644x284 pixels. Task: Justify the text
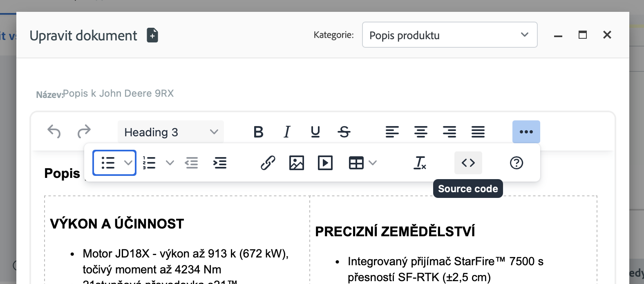point(478,132)
